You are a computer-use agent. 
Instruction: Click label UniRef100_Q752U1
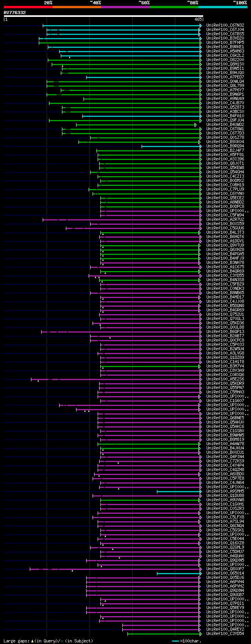pyautogui.click(x=225, y=315)
